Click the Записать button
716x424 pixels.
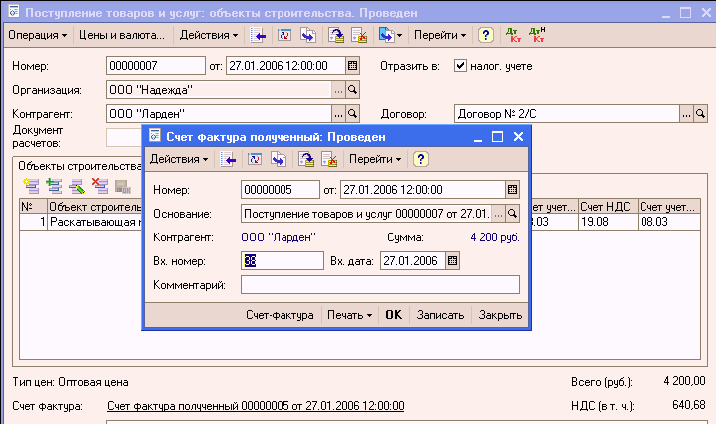tap(440, 315)
